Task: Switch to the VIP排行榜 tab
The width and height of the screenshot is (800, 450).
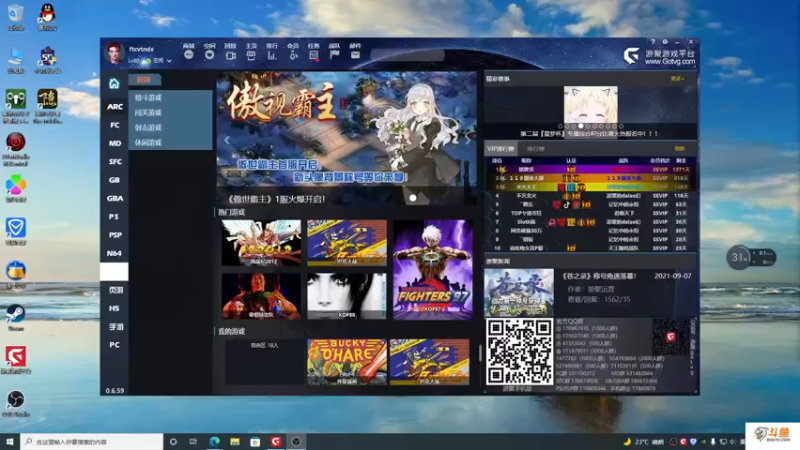Action: [501, 149]
